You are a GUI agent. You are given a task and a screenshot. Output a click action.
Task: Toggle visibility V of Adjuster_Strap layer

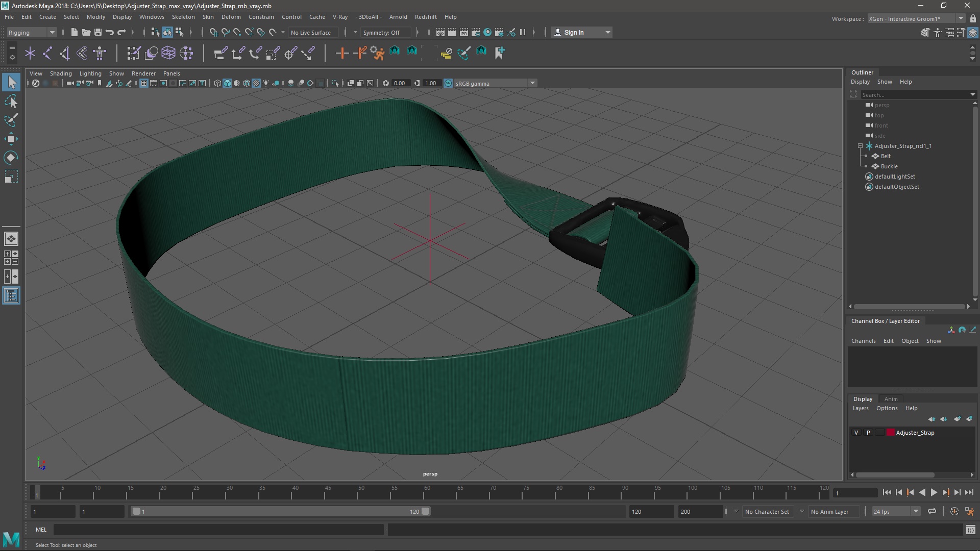pos(856,433)
